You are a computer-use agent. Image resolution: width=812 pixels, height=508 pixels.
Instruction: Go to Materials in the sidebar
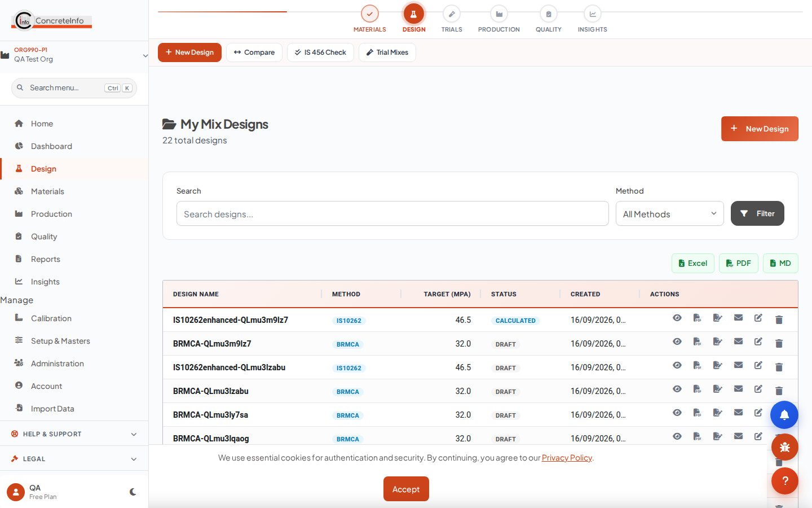tap(74, 191)
